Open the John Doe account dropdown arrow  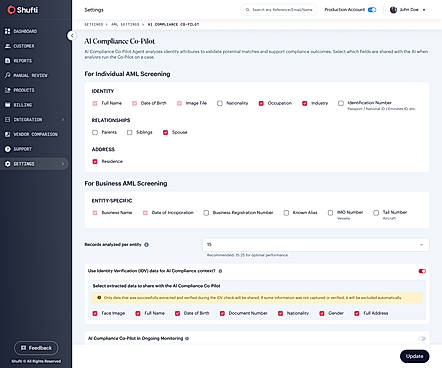tap(424, 10)
